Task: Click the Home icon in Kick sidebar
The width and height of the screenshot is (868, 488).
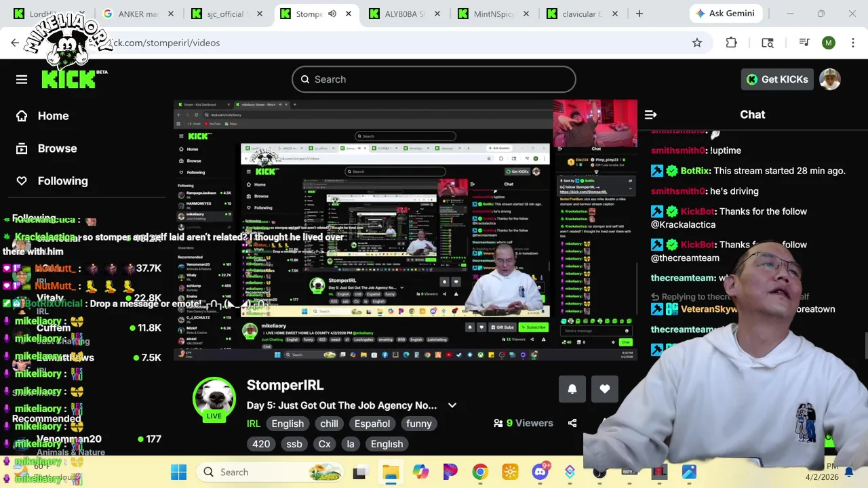Action: 22,116
